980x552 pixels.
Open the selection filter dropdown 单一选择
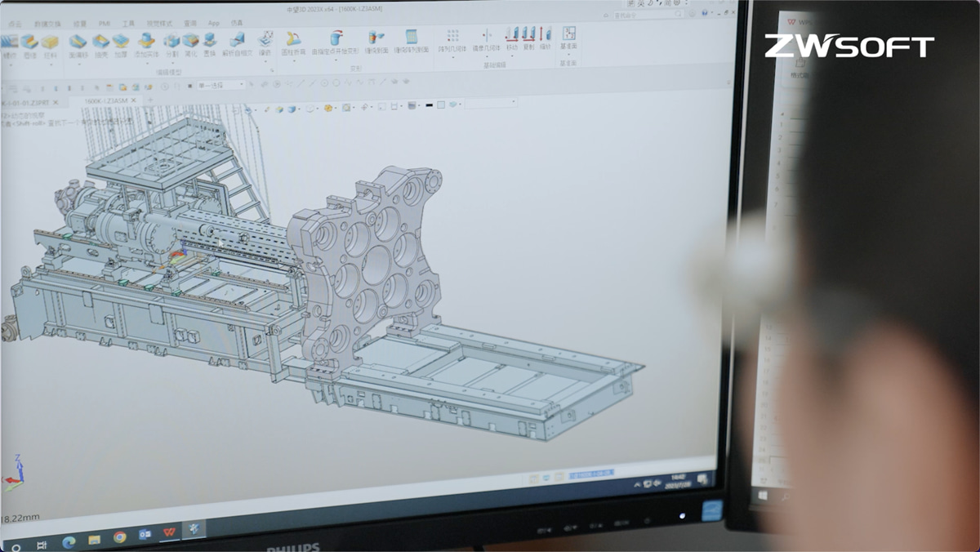click(220, 85)
